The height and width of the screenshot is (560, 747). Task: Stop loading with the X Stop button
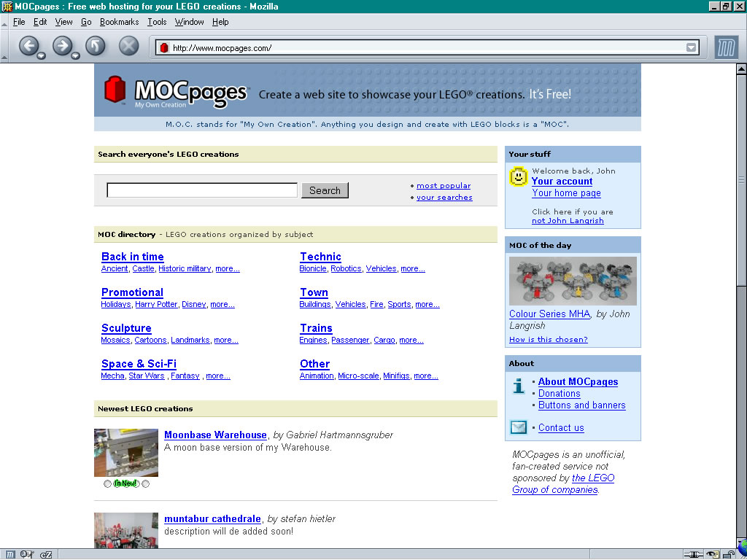[128, 46]
